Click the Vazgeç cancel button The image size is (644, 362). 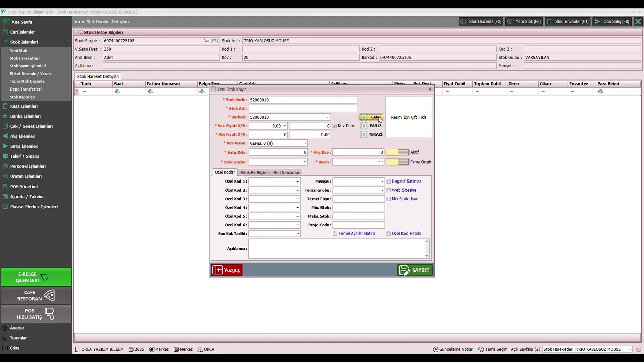226,270
